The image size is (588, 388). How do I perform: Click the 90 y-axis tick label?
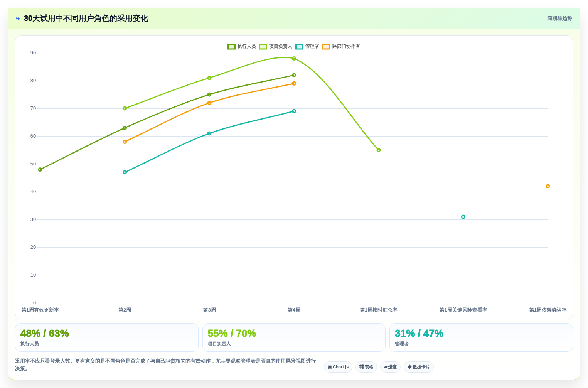point(33,53)
